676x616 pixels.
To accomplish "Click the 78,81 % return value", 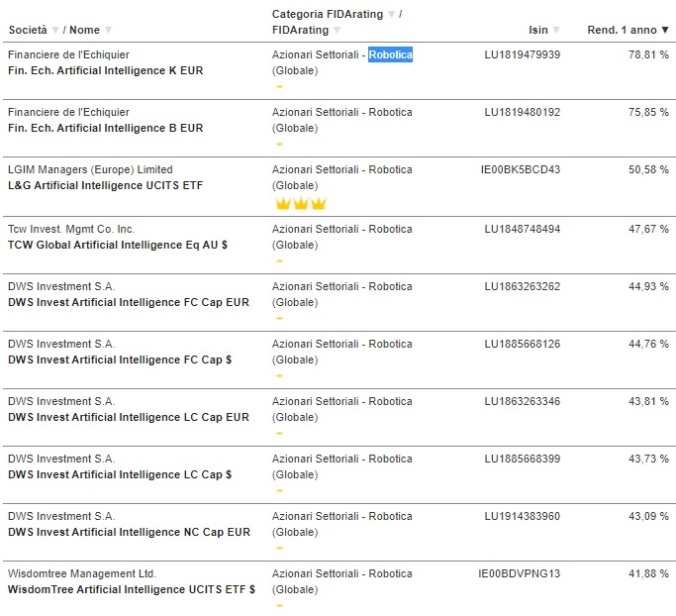I will click(648, 54).
